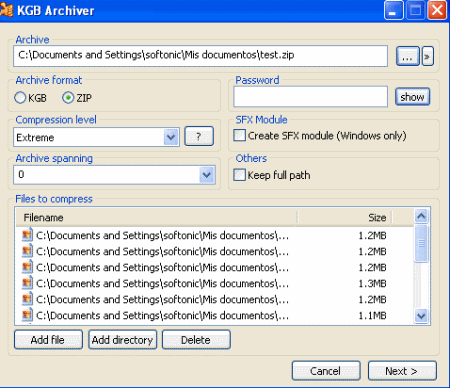Open the Compression level dropdown

(171, 137)
